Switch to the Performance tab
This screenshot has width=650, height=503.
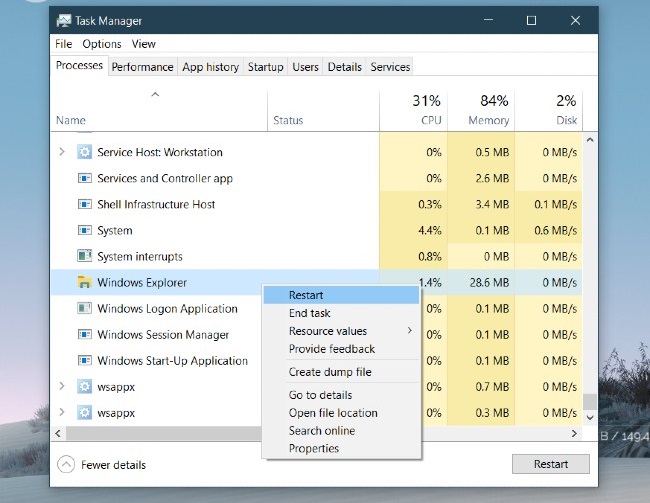[x=142, y=67]
